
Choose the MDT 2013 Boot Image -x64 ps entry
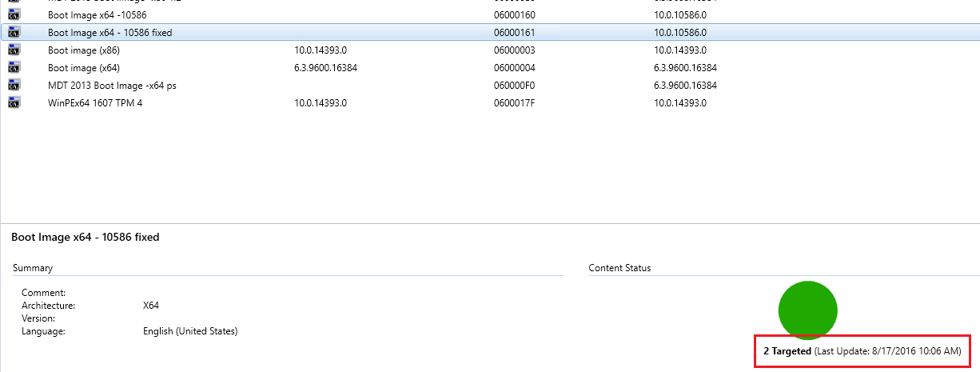pos(112,86)
